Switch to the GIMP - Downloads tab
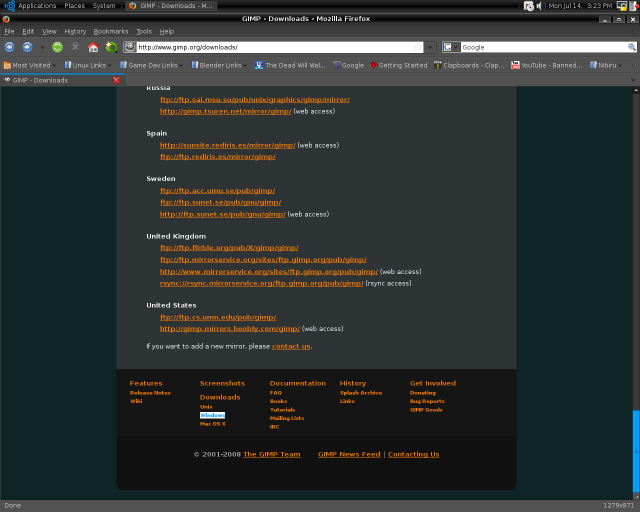Screen dimensions: 640x512 tap(62, 80)
